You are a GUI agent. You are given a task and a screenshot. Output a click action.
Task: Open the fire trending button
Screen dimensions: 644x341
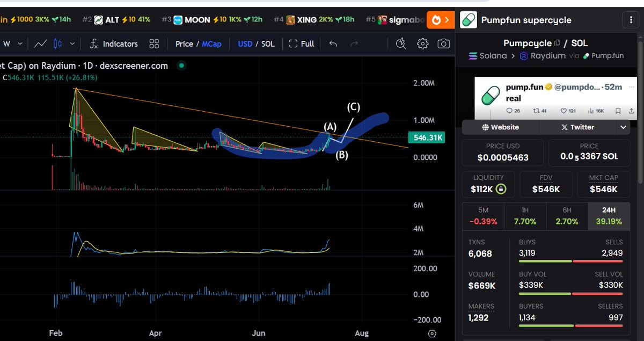pyautogui.click(x=441, y=20)
